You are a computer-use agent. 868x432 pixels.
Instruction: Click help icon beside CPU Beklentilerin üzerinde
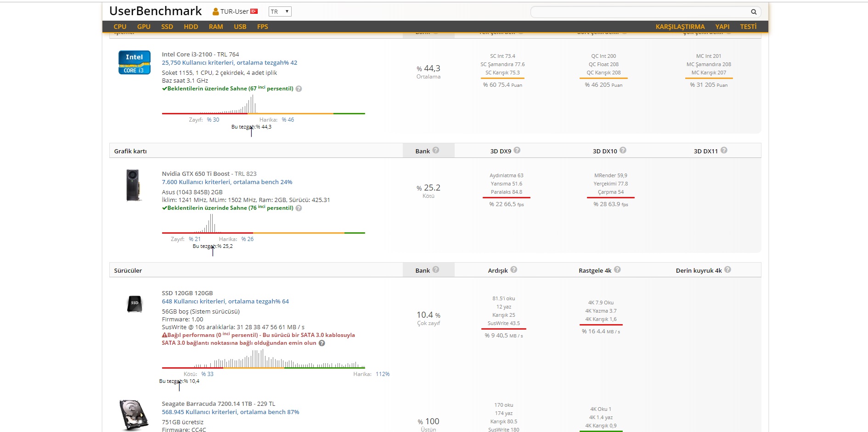click(x=299, y=89)
